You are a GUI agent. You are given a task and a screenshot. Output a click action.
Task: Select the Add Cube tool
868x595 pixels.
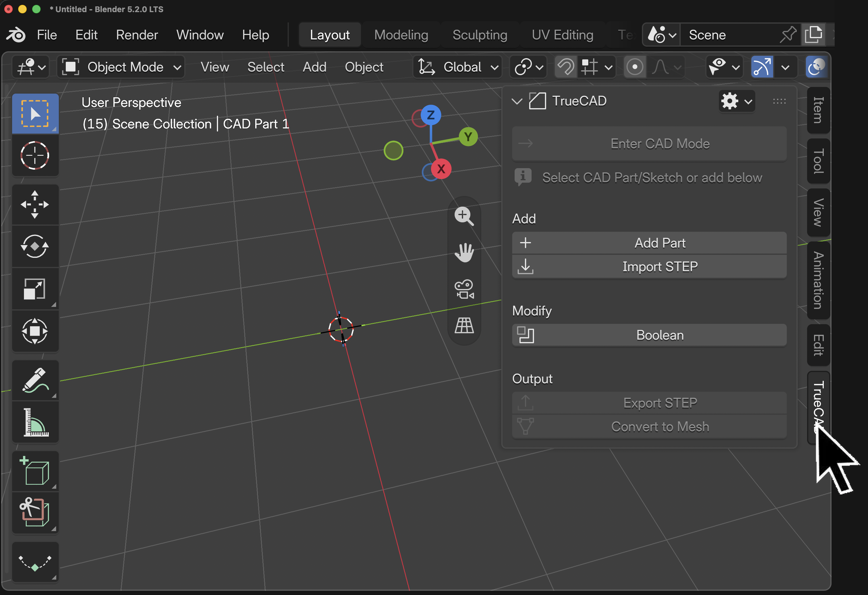(35, 471)
